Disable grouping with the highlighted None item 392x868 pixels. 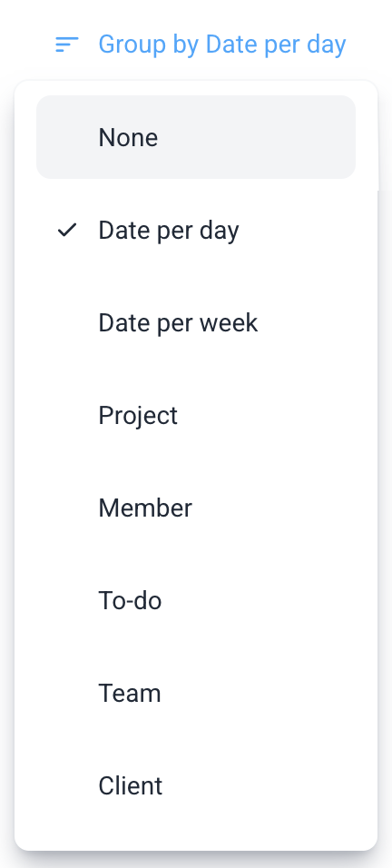coord(196,137)
